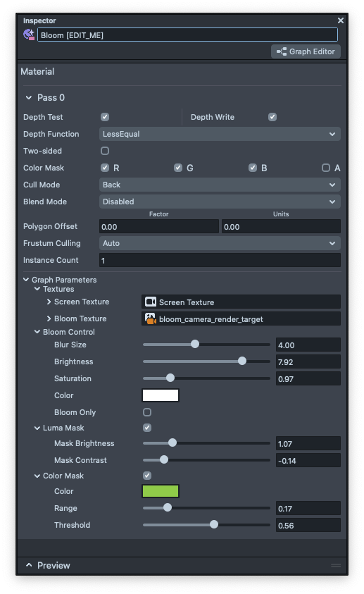Open the Cull Mode dropdown
Screen dimensions: 364x594
pos(220,185)
